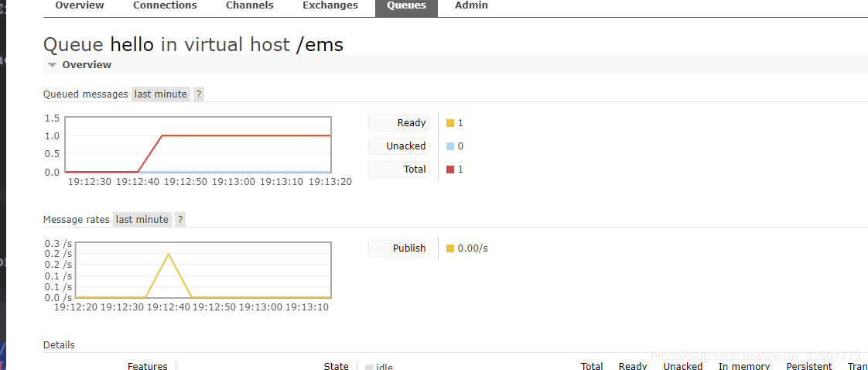Click the page title 'Queue hello'
Image resolution: width=868 pixels, height=370 pixels.
98,44
